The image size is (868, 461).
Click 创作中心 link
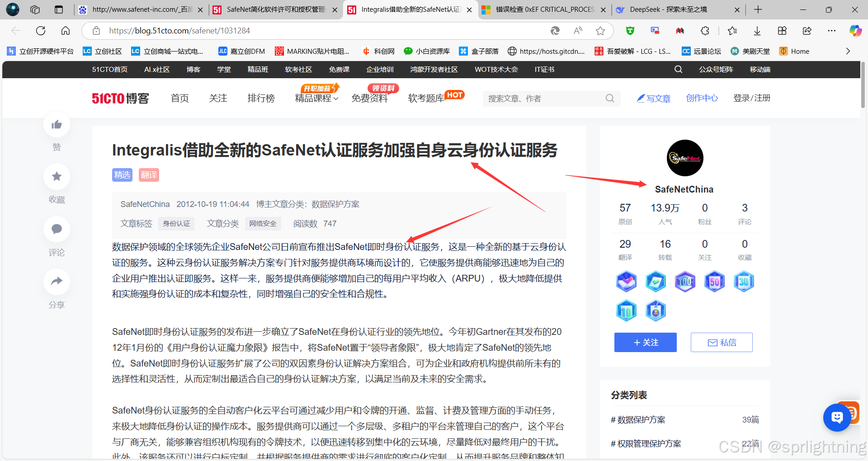point(702,98)
